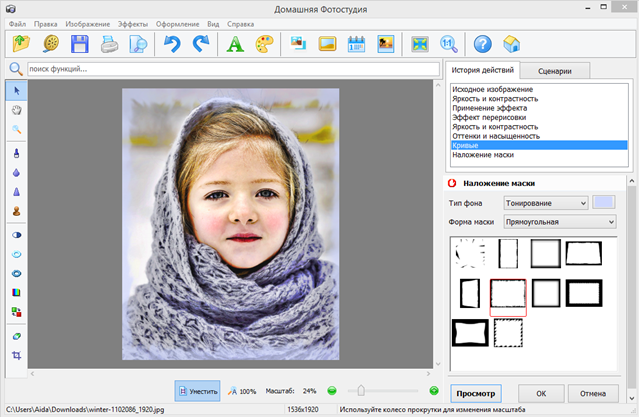
Task: Open the Файл menu
Action: point(18,24)
